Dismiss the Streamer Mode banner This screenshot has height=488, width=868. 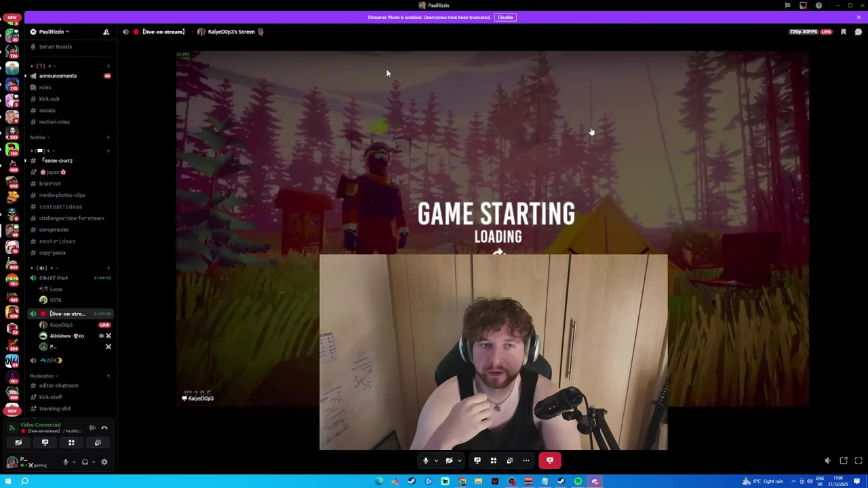859,18
